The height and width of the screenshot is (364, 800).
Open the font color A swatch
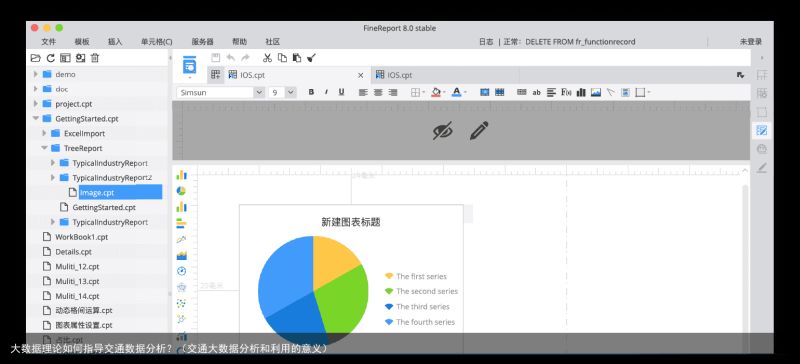(457, 92)
